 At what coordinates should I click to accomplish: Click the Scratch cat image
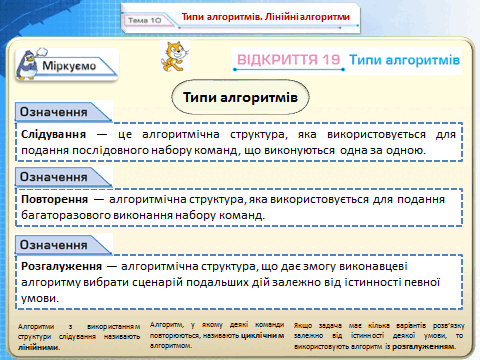pyautogui.click(x=175, y=56)
